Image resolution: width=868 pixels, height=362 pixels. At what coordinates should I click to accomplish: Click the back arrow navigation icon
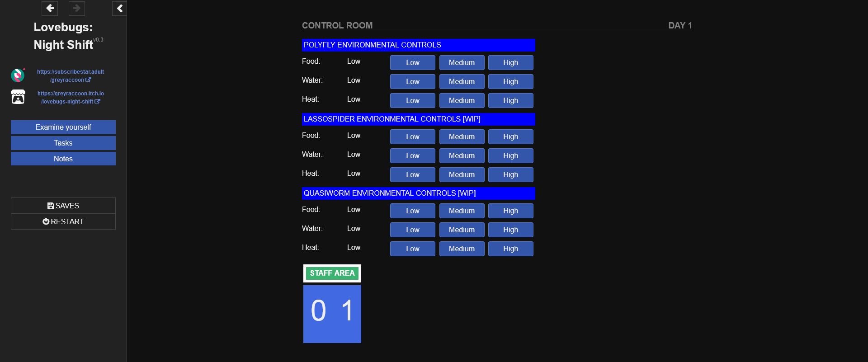point(50,8)
